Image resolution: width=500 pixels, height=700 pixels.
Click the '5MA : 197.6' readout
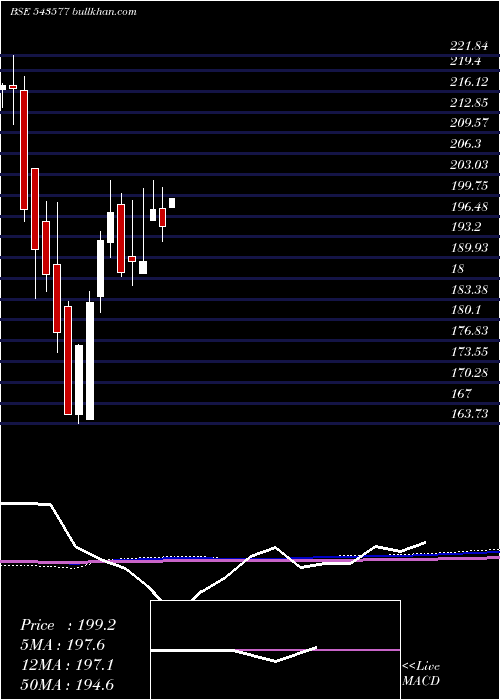tap(62, 645)
